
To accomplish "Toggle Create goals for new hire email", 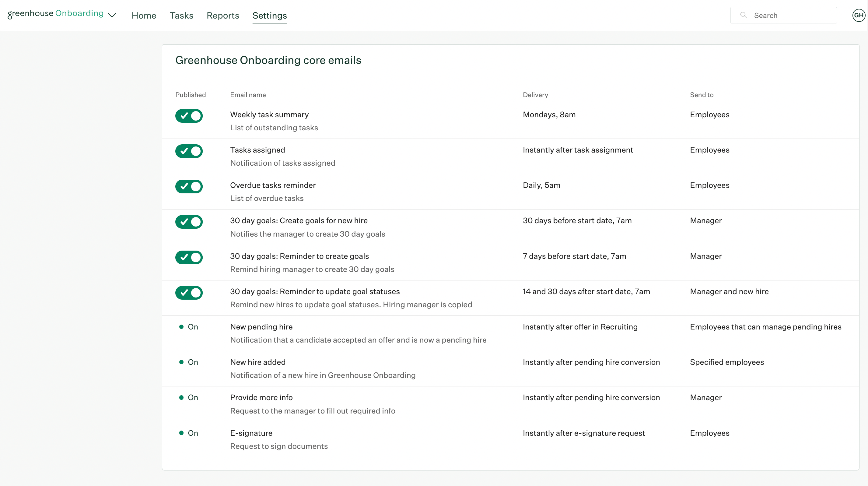I will [x=189, y=222].
